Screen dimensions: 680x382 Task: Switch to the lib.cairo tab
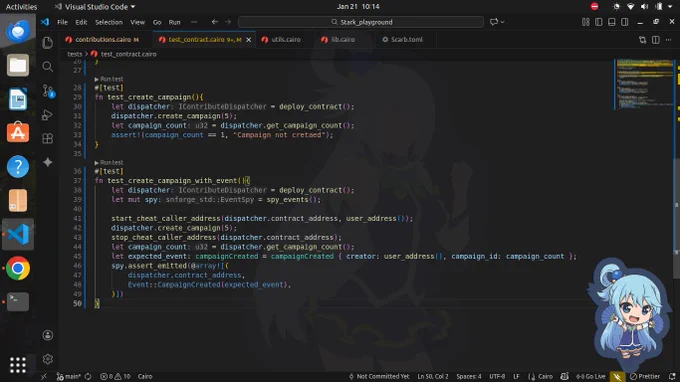(x=343, y=39)
